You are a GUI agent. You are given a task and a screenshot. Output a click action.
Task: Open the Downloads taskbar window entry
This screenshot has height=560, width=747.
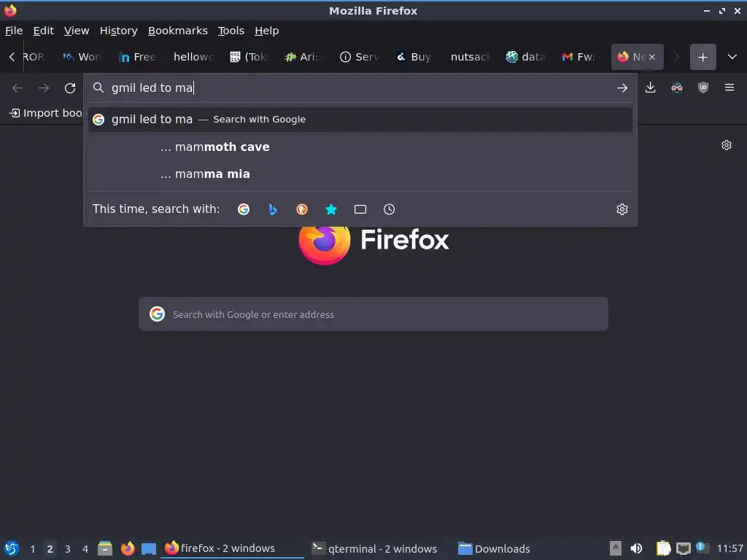(x=494, y=548)
